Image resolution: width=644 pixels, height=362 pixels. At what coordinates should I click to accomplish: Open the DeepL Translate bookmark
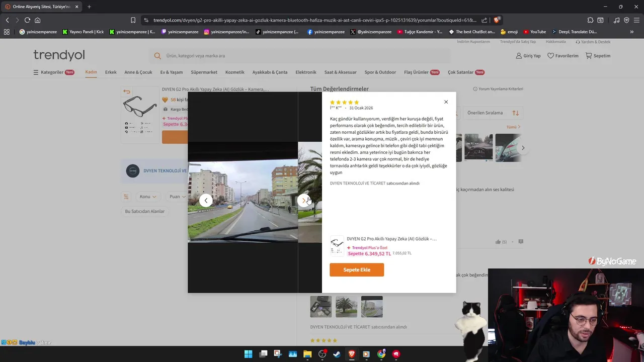(x=574, y=32)
